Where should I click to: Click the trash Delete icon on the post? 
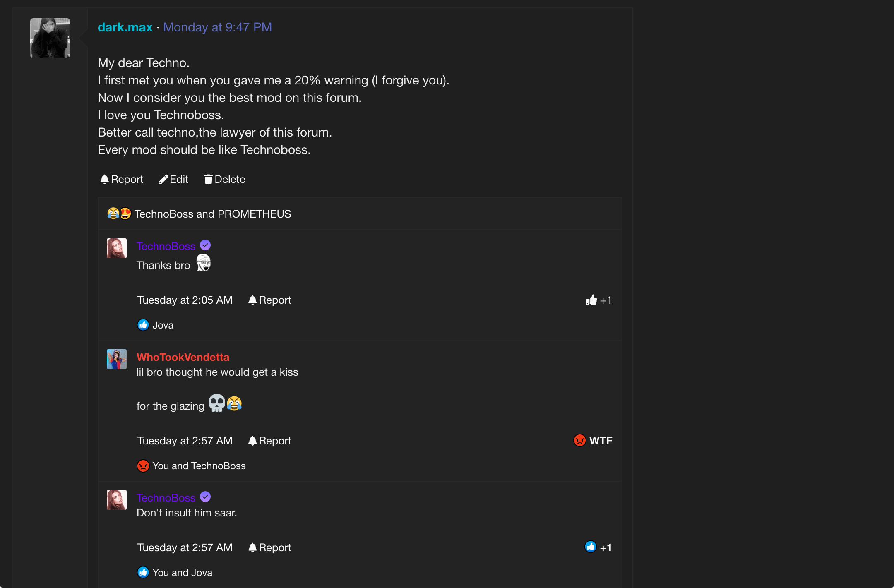point(208,179)
